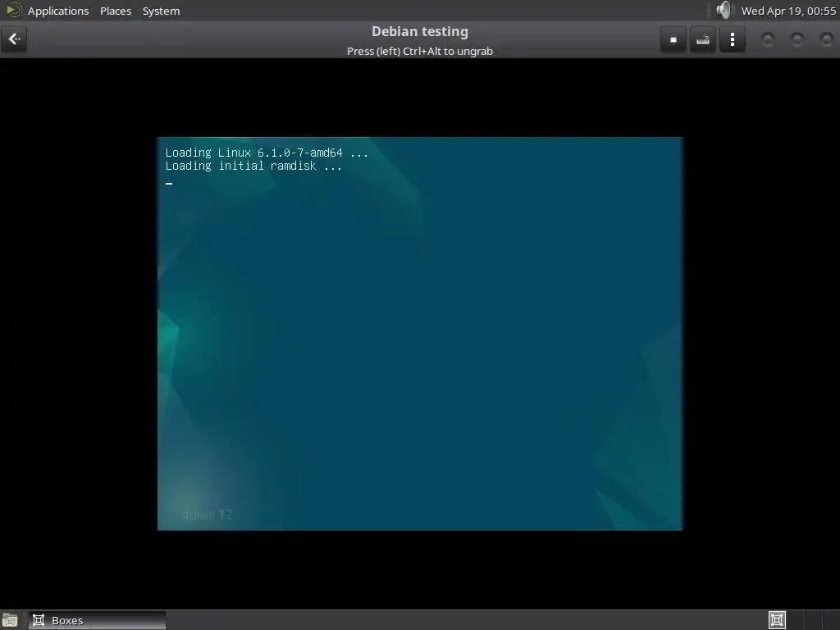Maximize the Boxes window
840x630 pixels.
(x=797, y=39)
